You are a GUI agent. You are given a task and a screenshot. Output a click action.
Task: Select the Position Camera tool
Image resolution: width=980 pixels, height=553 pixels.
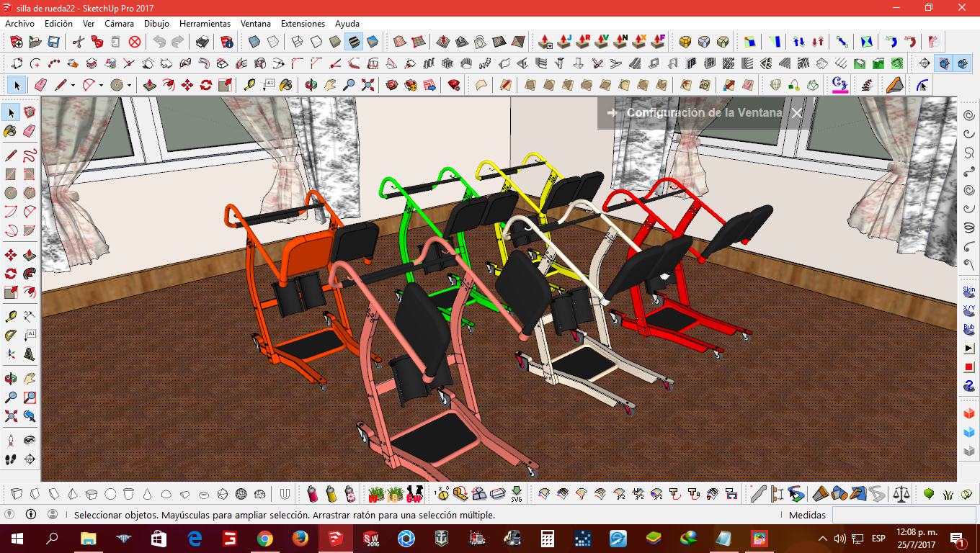click(11, 439)
